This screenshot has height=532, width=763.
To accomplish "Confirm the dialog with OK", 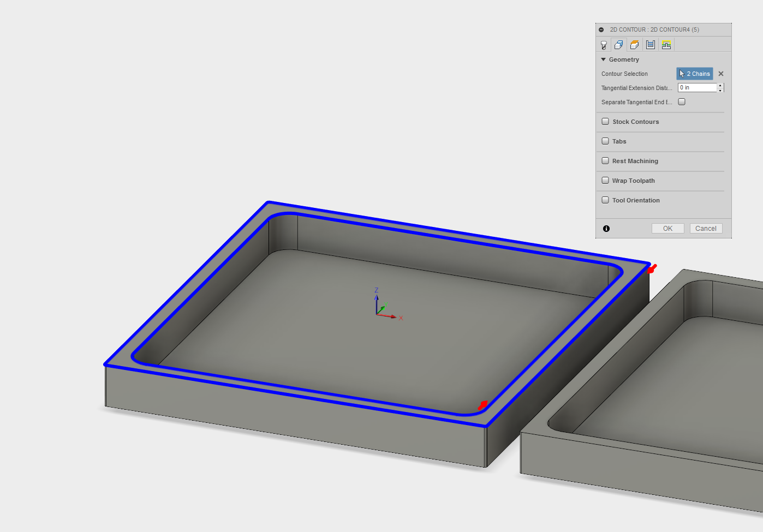I will tap(668, 229).
